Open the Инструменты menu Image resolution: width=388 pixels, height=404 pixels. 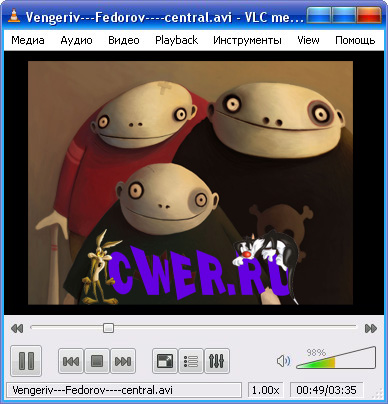click(247, 40)
